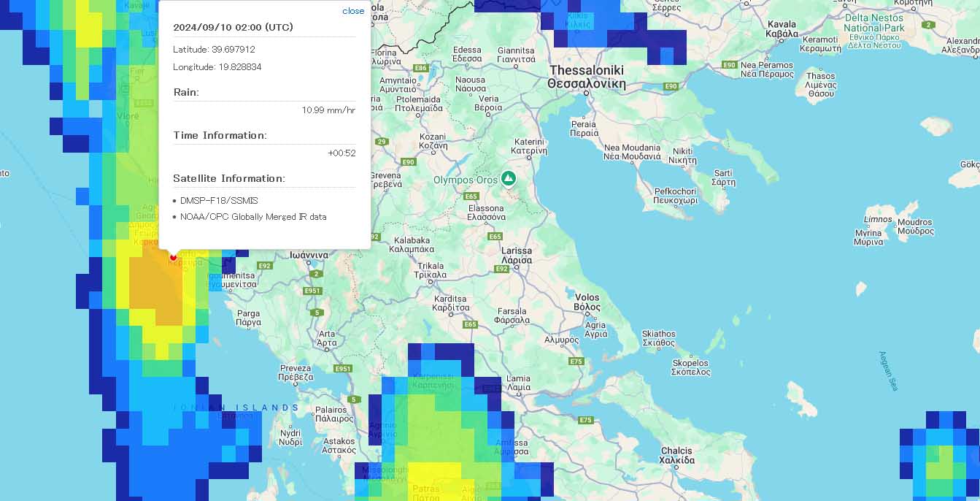The height and width of the screenshot is (501, 980).
Task: Click the 29 road shield near Kozani
Action: (381, 142)
